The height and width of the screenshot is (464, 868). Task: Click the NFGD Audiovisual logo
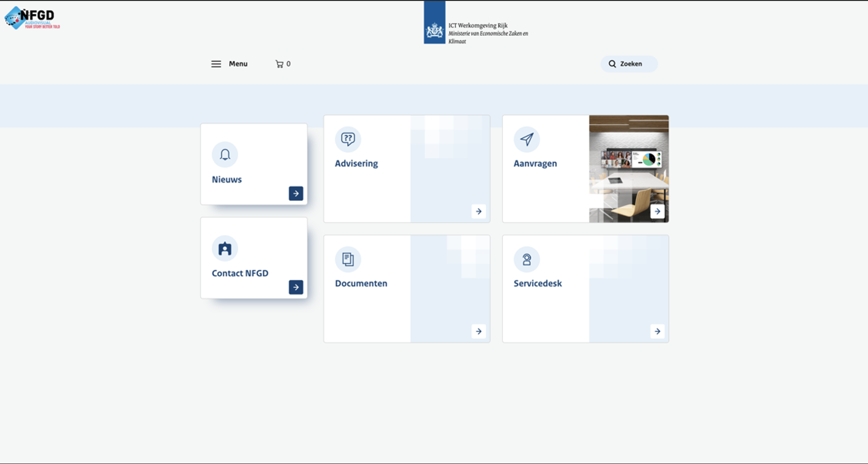click(x=32, y=18)
